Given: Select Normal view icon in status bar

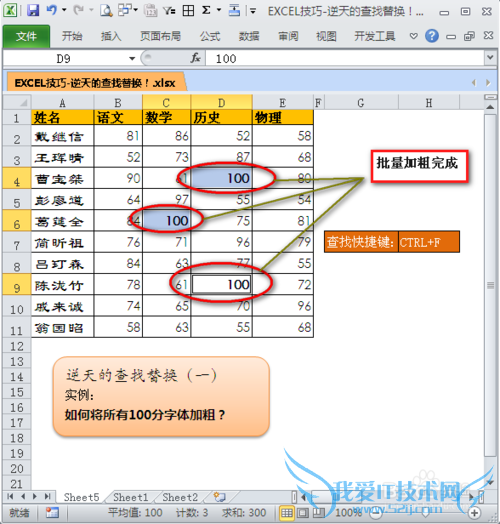Looking at the screenshot, I should point(286,513).
